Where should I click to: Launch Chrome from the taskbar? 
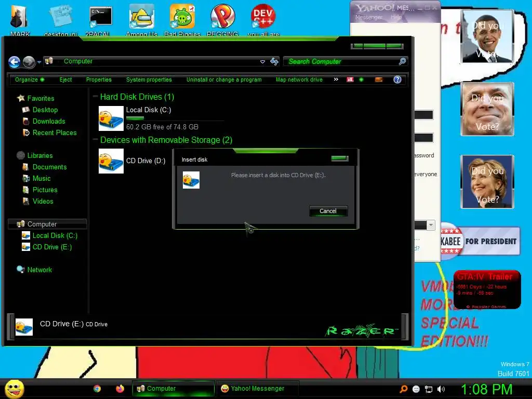pos(97,389)
